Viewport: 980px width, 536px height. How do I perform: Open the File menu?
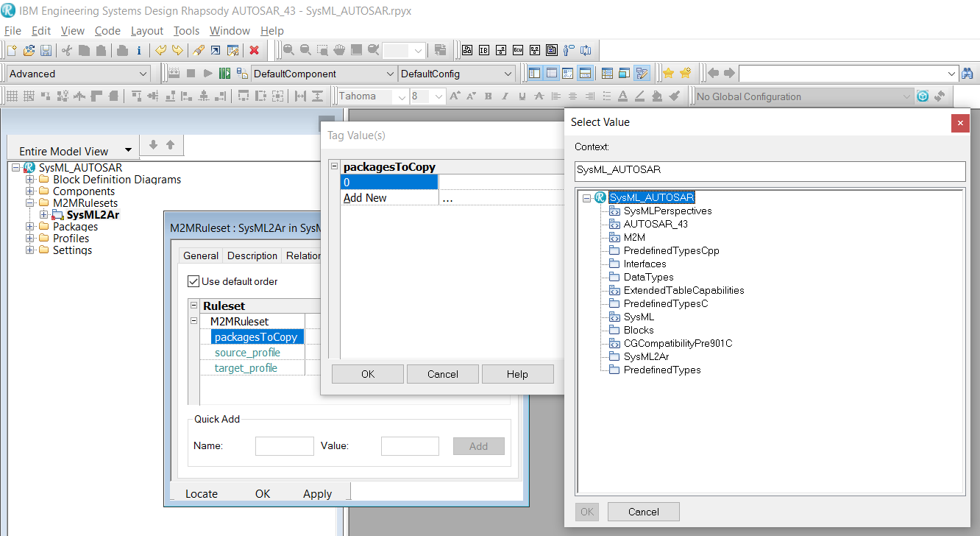point(13,31)
